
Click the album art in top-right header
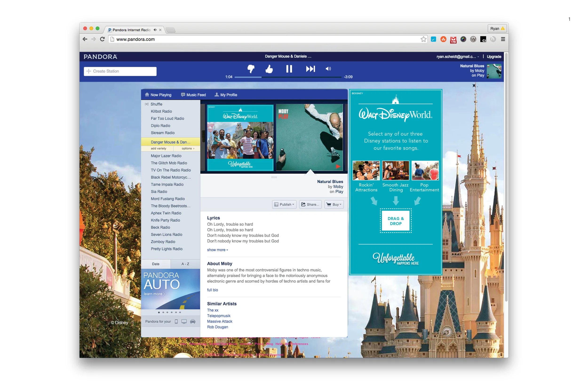tap(494, 71)
